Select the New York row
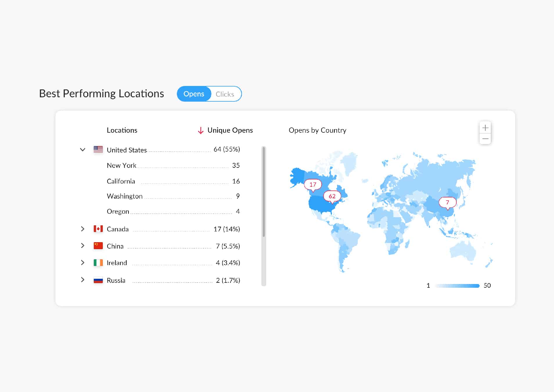554x392 pixels. tap(173, 166)
